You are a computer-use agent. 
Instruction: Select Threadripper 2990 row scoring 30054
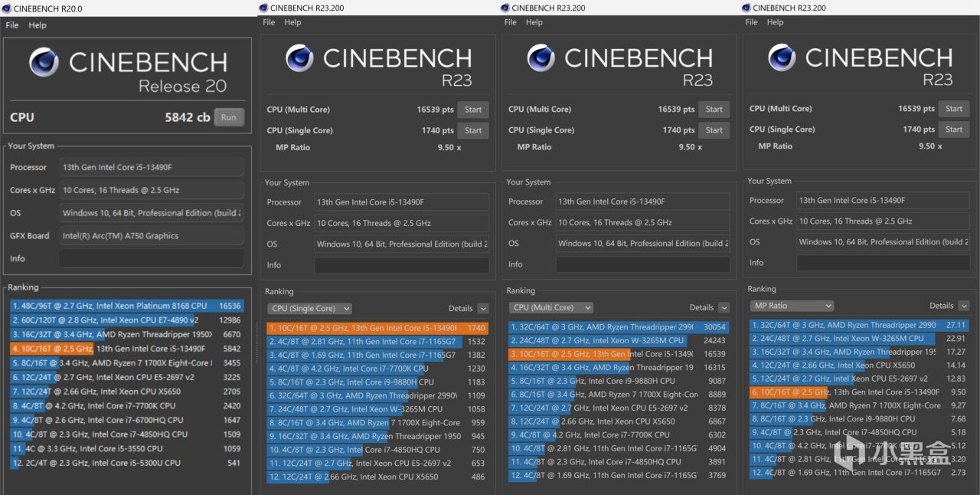pyautogui.click(x=619, y=327)
